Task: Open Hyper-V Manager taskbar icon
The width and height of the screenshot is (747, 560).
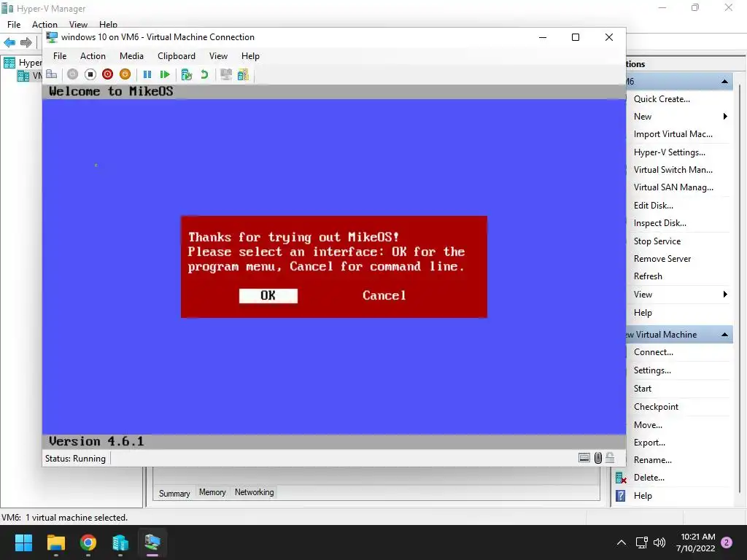Action: (x=120, y=542)
